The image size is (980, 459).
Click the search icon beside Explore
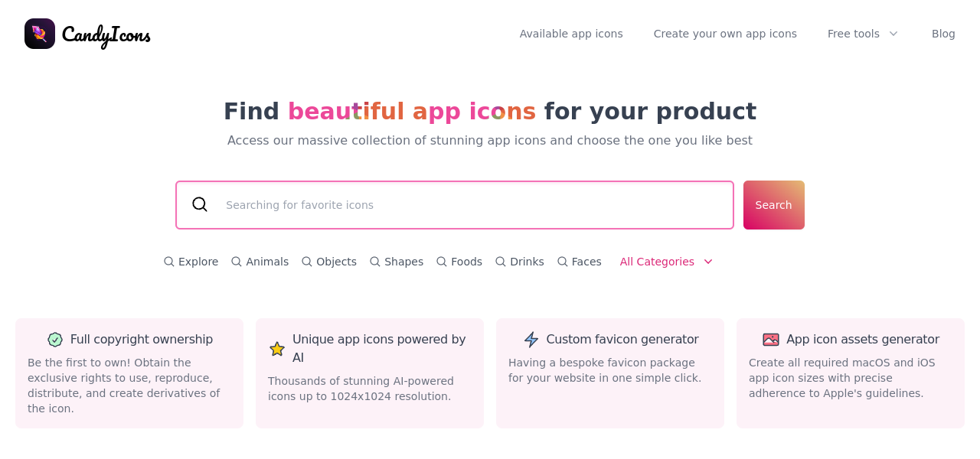[169, 262]
